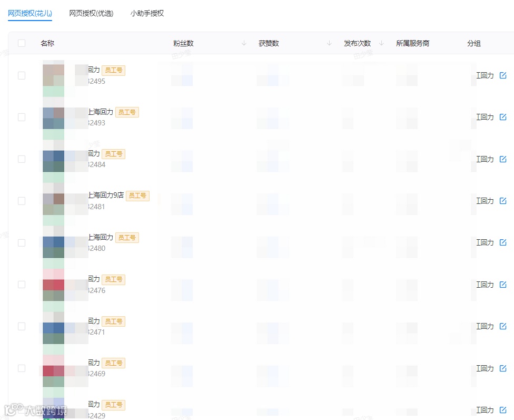Image resolution: width=514 pixels, height=420 pixels.
Task: Check the row with ID ending 2476
Action: tap(22, 284)
